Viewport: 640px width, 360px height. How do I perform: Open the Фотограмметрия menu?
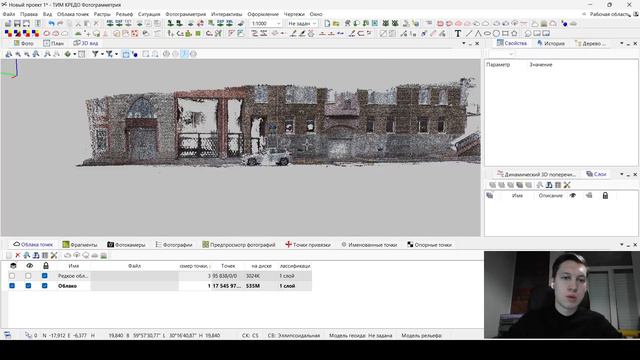[x=185, y=14]
